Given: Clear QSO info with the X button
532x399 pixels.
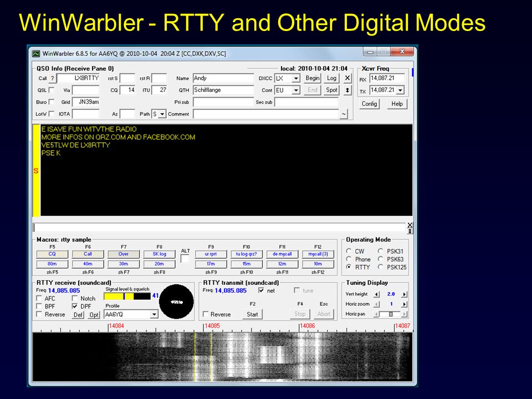Looking at the screenshot, I should (347, 78).
